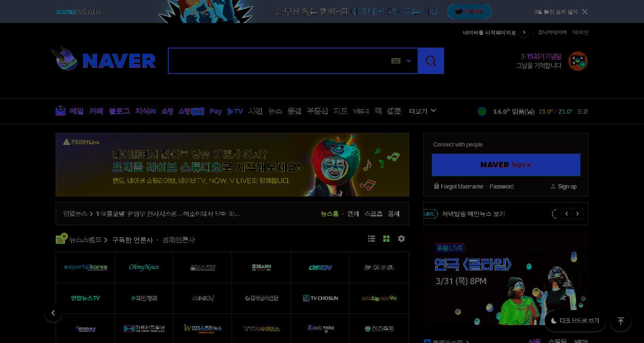Open Naver TV play icon link
Viewport: 644px width, 343px height.
[x=235, y=111]
